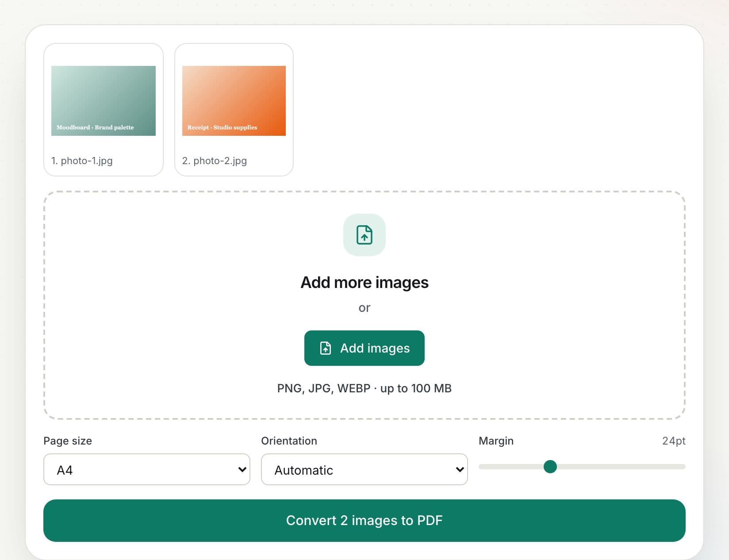Click the Add images button
This screenshot has height=560, width=729.
pyautogui.click(x=364, y=348)
